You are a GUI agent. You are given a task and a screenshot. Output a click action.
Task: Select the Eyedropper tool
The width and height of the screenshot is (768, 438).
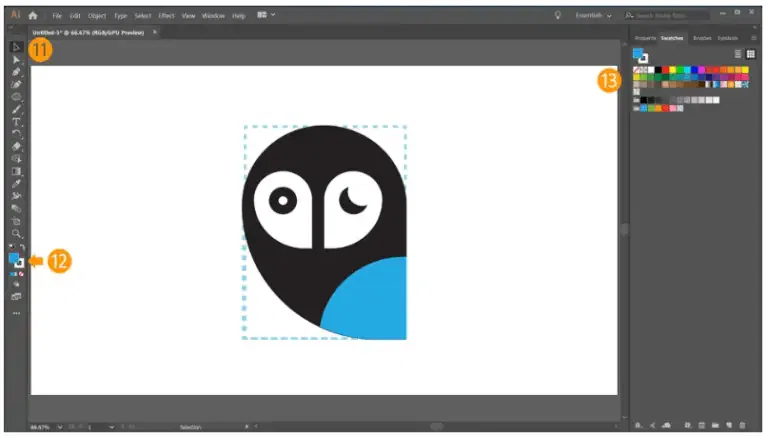click(x=16, y=183)
